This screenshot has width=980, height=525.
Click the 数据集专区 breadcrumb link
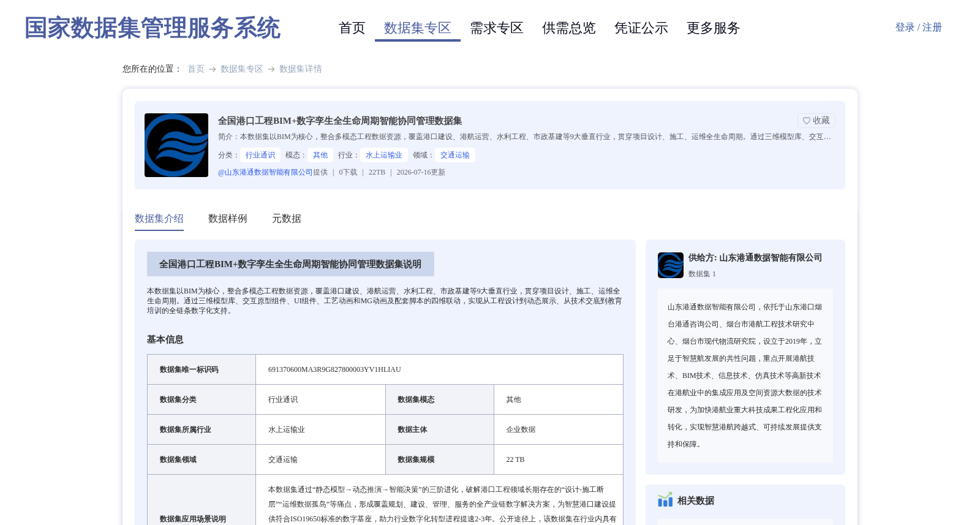[242, 69]
